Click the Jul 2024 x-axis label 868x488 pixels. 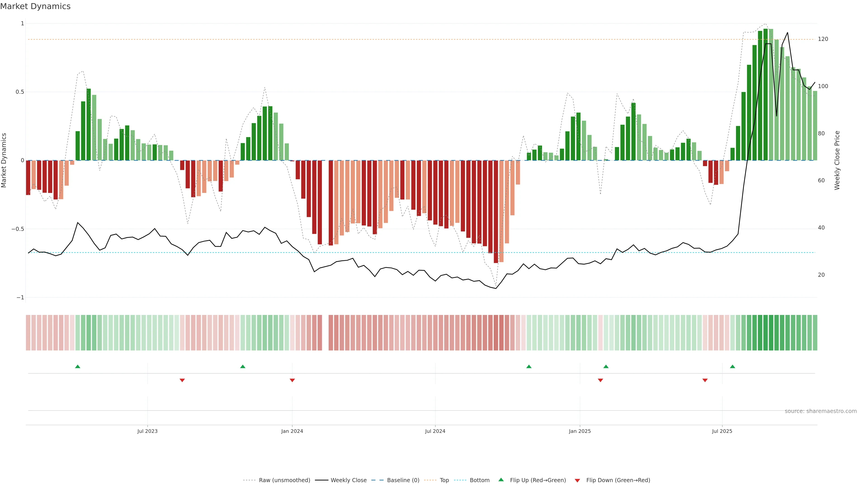pyautogui.click(x=435, y=431)
